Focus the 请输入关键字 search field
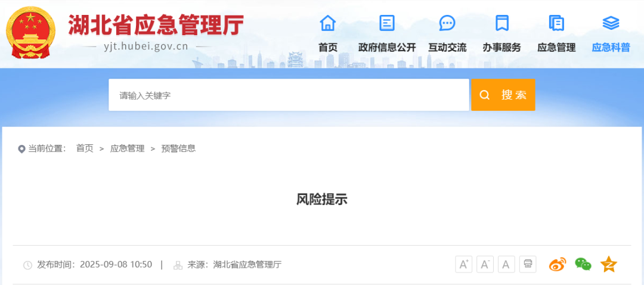 pos(289,95)
